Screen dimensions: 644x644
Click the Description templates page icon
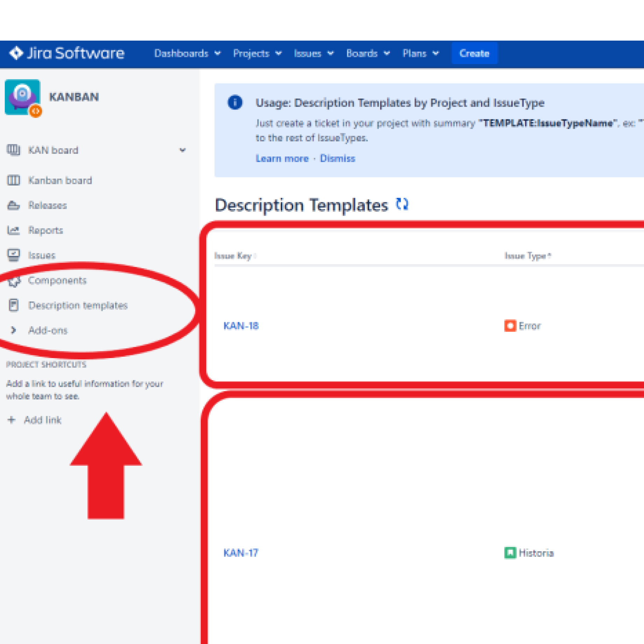click(13, 306)
